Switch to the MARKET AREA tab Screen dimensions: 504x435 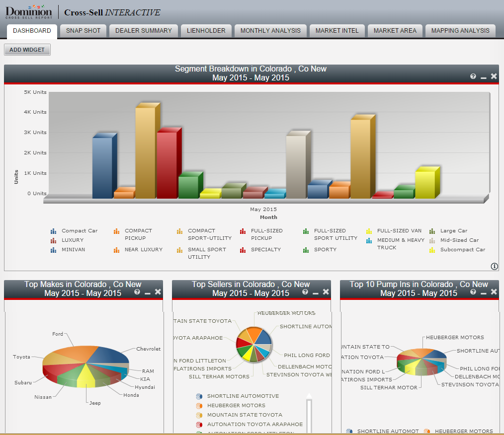(395, 31)
